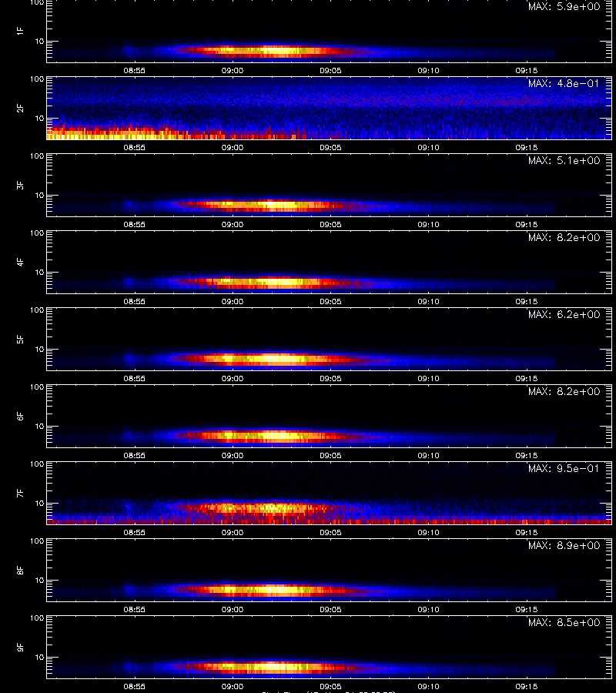Click the 08:55 time label under 1F
The image size is (616, 693).
(134, 71)
